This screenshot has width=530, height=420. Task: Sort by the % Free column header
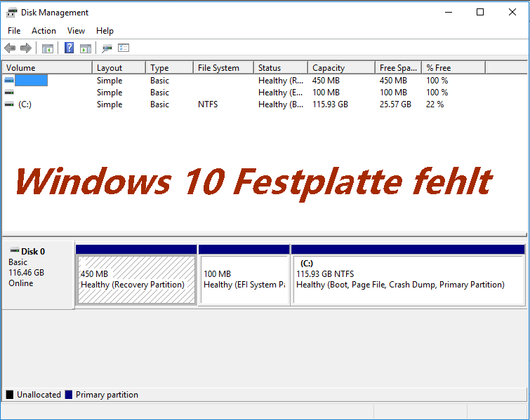[454, 68]
